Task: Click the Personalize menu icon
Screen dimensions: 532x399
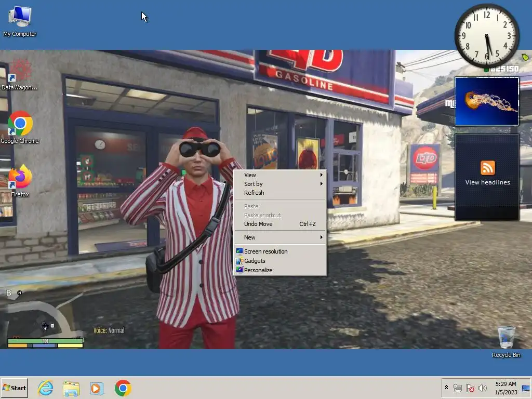Action: (x=240, y=270)
